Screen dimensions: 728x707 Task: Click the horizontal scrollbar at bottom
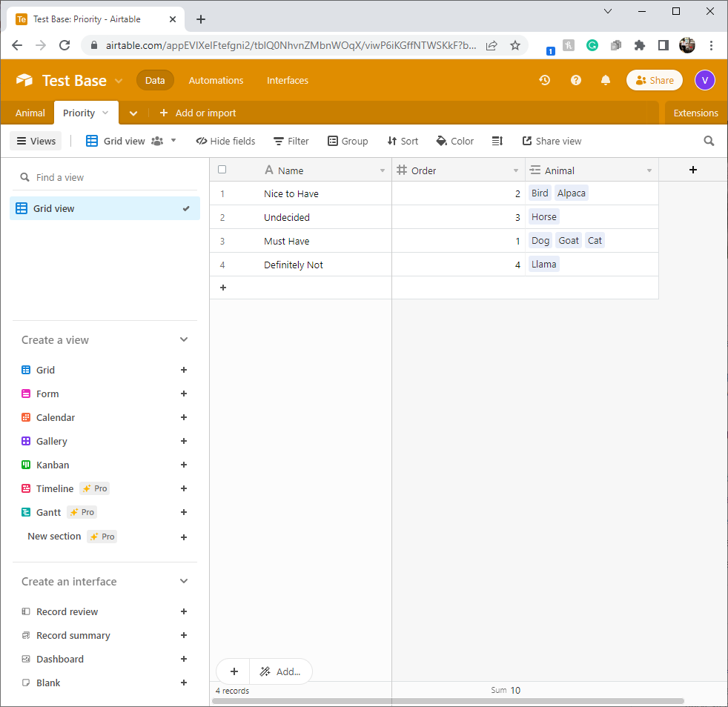point(448,700)
